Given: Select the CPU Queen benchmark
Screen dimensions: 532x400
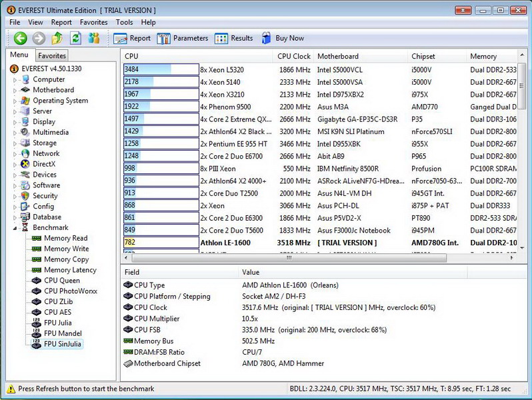Looking at the screenshot, I should pyautogui.click(x=61, y=281).
